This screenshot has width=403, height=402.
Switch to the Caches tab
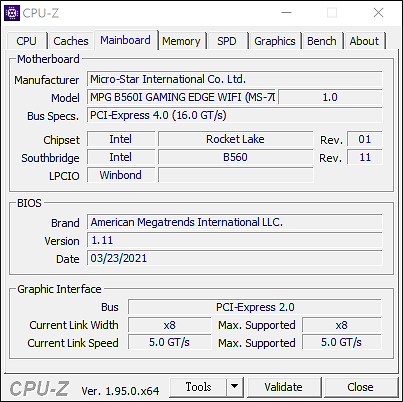pyautogui.click(x=71, y=41)
